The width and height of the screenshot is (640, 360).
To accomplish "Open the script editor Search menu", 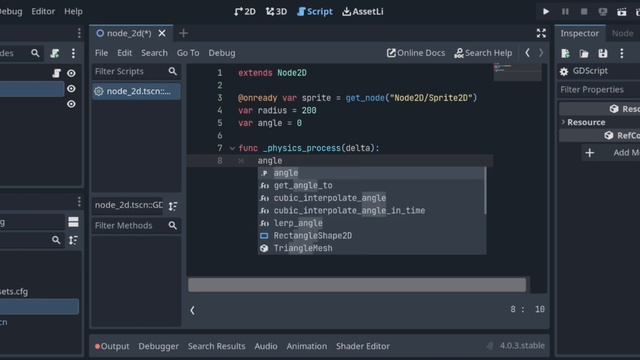I will pos(154,53).
